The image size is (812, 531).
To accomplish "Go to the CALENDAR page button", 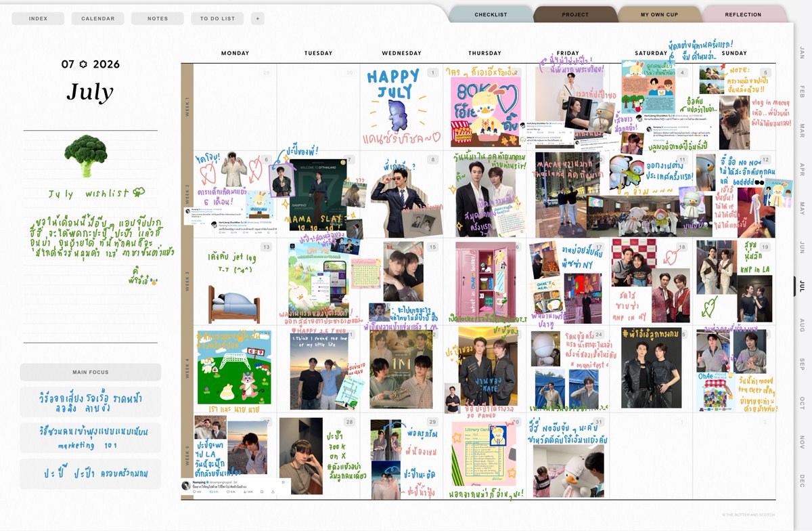I will tap(97, 18).
